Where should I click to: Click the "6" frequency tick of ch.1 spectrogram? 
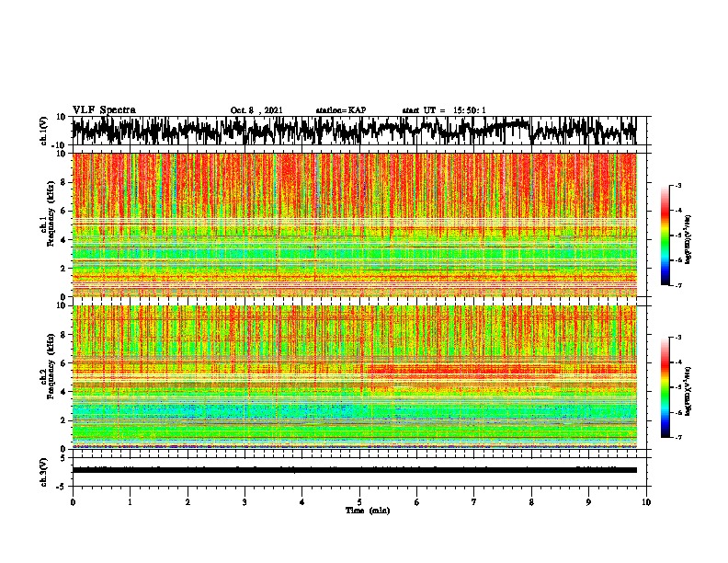[x=64, y=212]
